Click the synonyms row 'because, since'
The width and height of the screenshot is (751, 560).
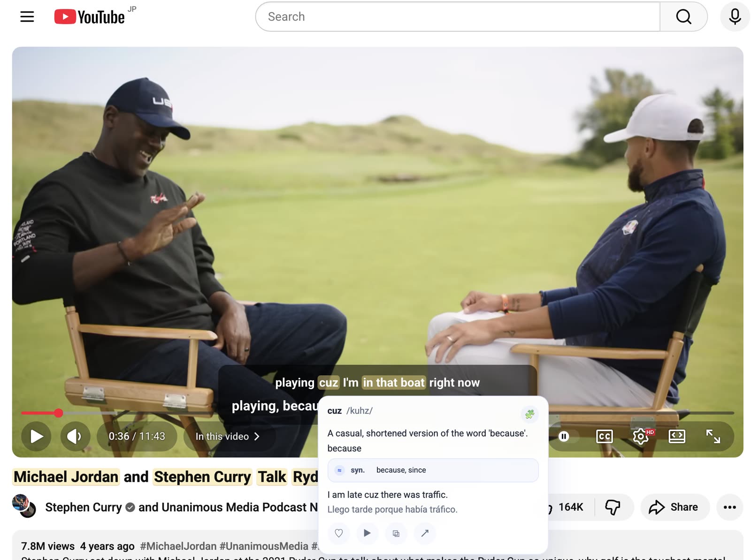(x=433, y=470)
